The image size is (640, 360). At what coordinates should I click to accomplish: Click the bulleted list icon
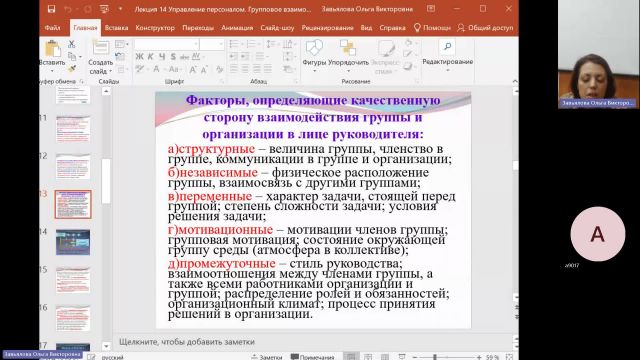click(x=235, y=44)
